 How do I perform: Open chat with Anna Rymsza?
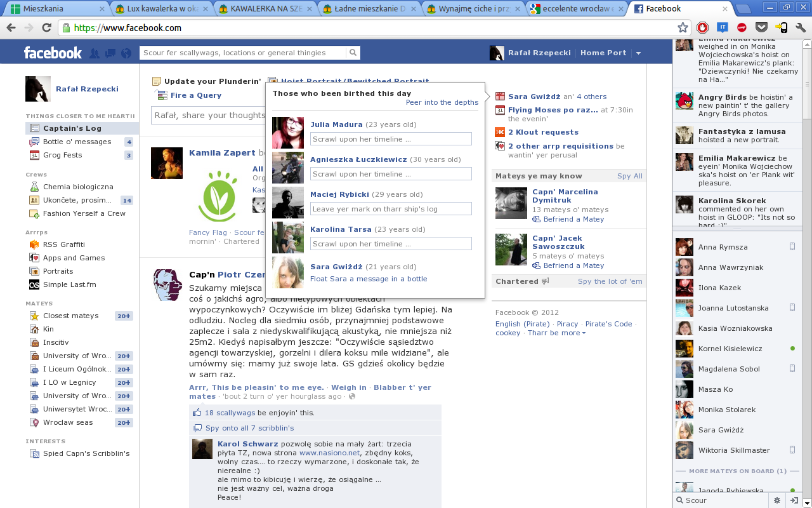click(736, 247)
